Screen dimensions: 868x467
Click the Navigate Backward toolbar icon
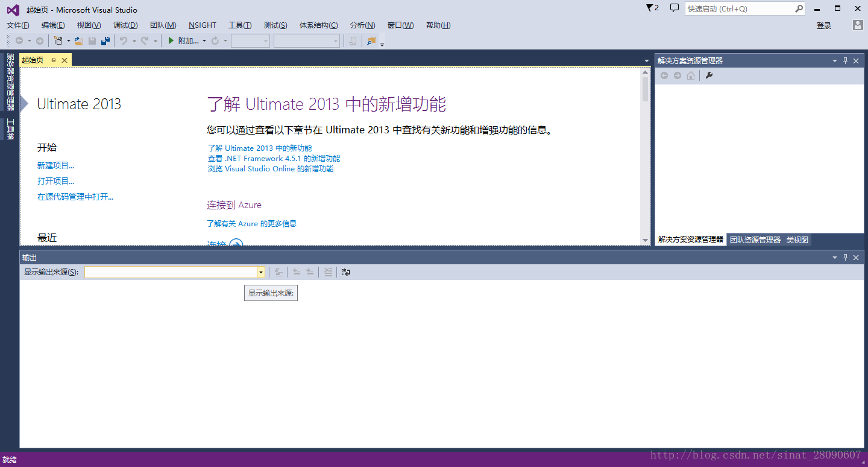tap(19, 40)
